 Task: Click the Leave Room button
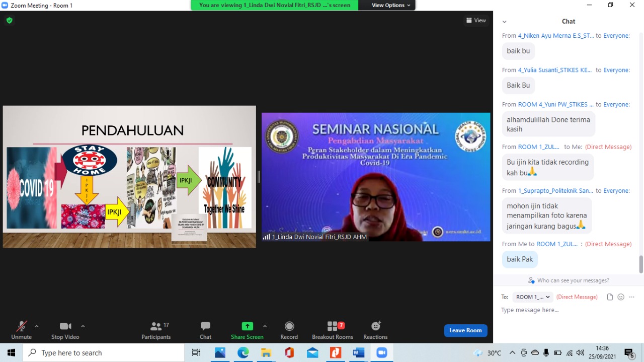465,330
